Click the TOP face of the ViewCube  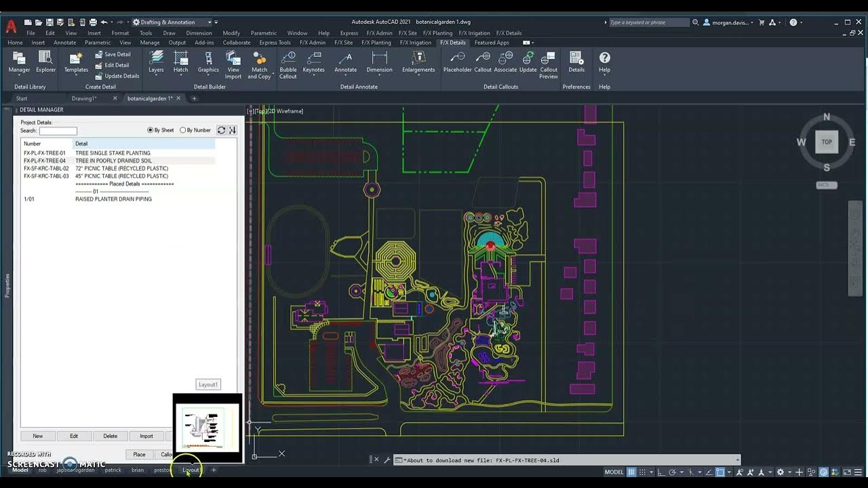click(x=827, y=142)
